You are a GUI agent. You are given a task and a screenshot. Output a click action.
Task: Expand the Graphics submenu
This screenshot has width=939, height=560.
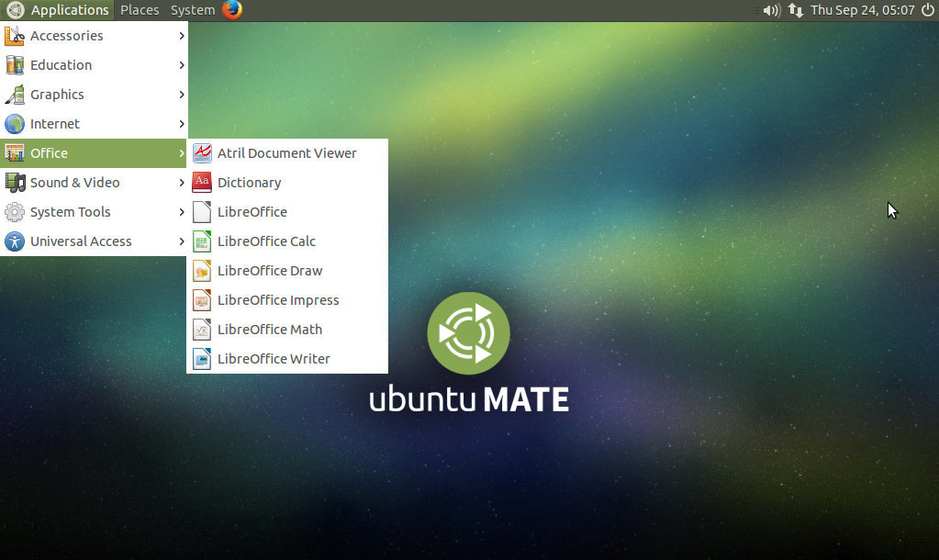56,94
